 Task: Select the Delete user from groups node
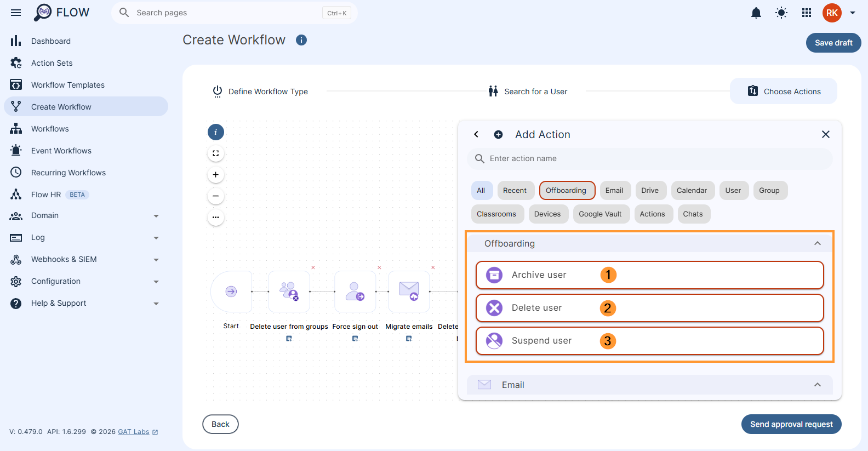[289, 292]
